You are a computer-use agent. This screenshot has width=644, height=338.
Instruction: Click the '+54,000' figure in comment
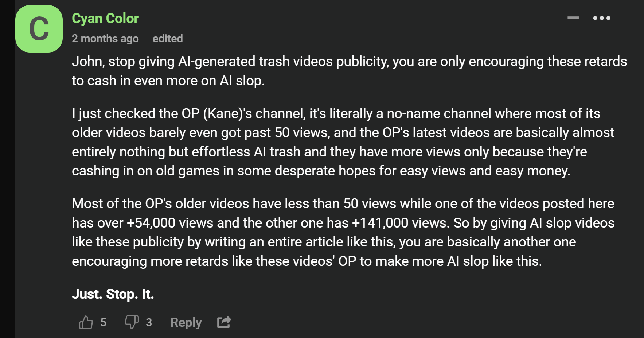(x=151, y=223)
